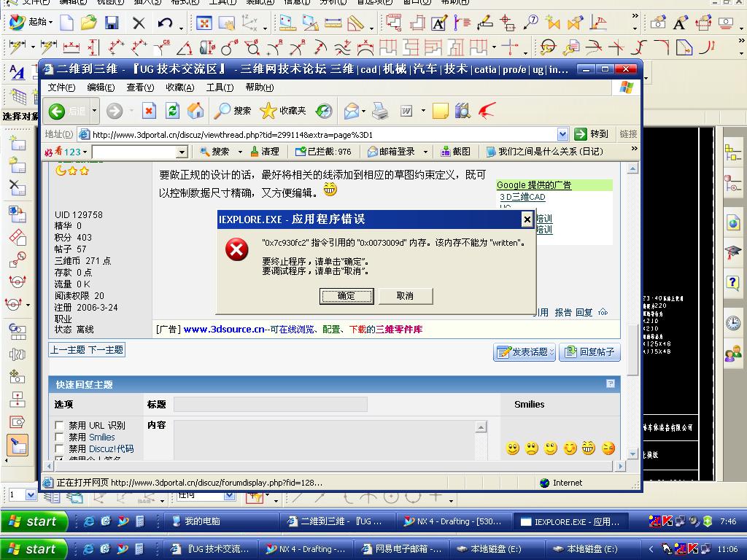Tick the 禁用 Smilies checkbox
The width and height of the screenshot is (747, 560).
[60, 437]
